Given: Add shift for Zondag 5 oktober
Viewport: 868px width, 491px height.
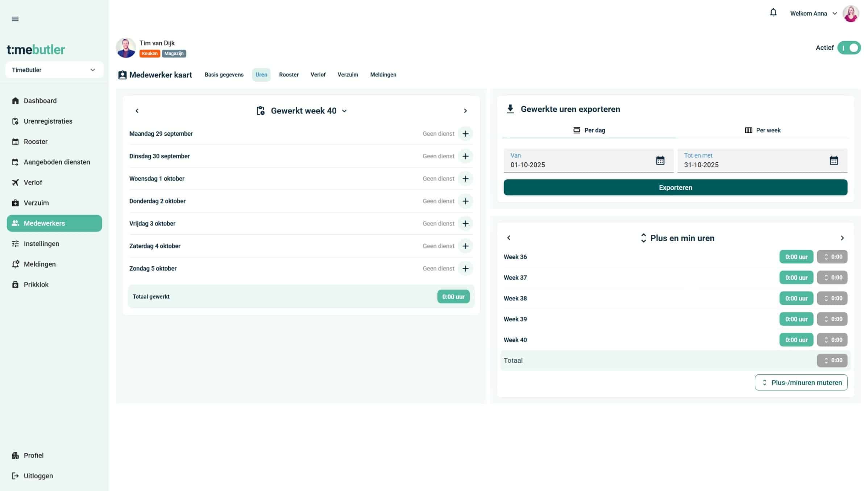Looking at the screenshot, I should [465, 269].
